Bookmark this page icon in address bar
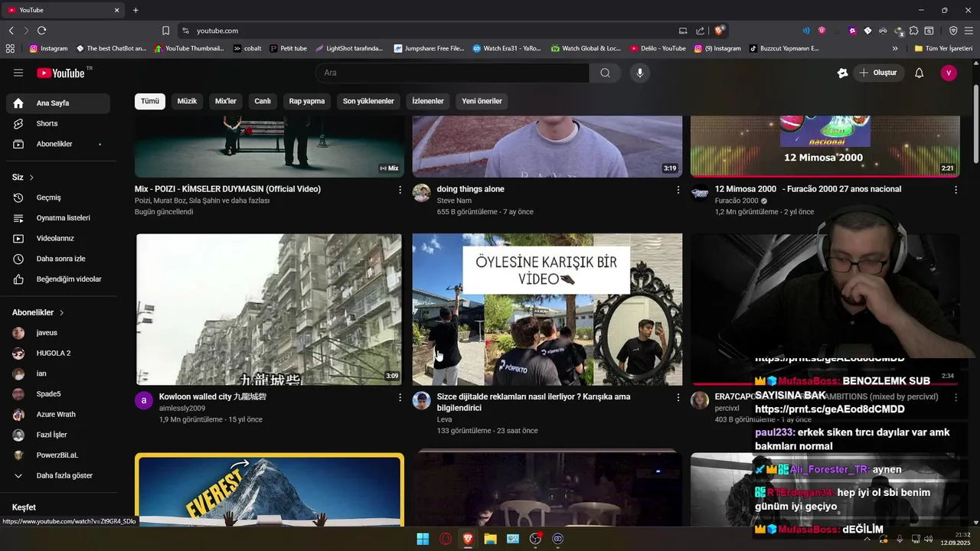This screenshot has height=551, width=980. (x=165, y=31)
